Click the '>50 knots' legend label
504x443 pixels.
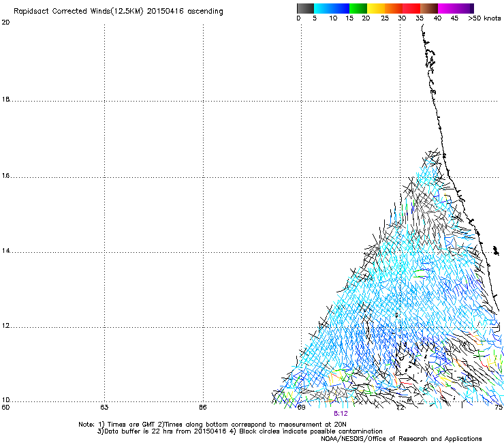point(484,18)
